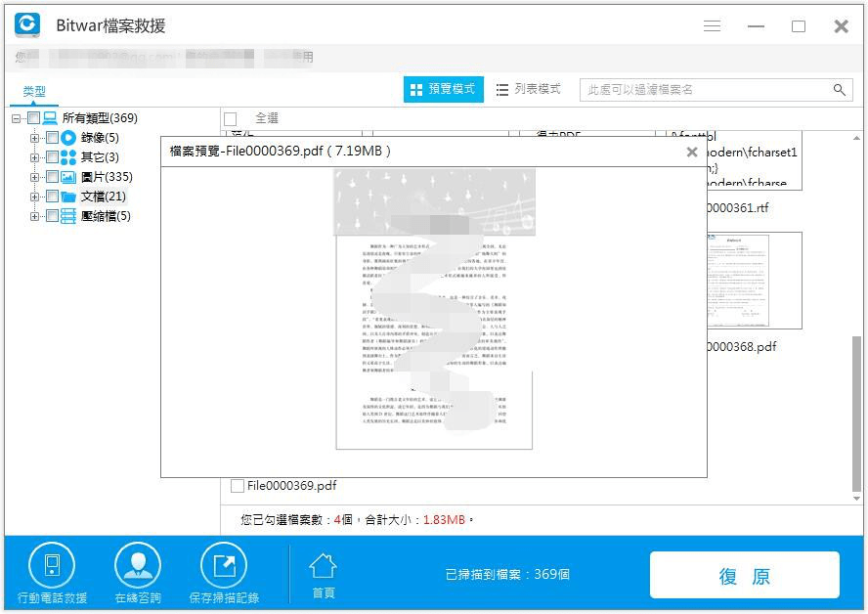
Task: Select the all types (369) tree label
Action: click(x=100, y=118)
